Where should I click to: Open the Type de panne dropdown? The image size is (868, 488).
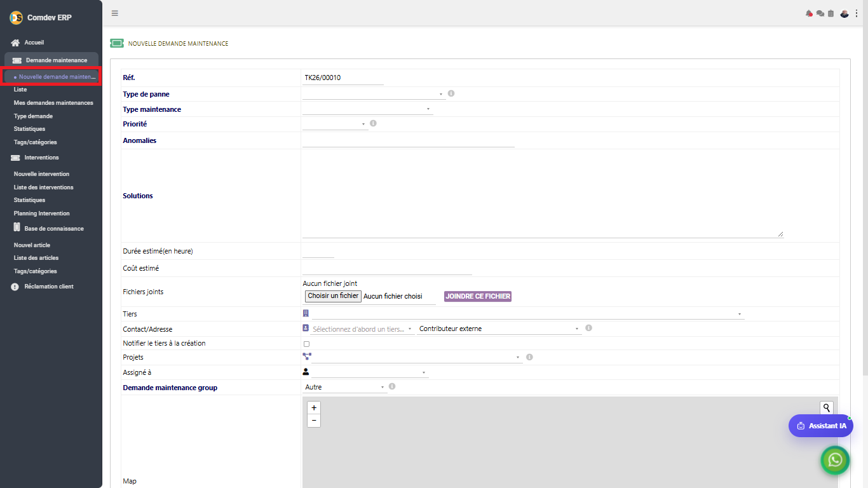(x=374, y=94)
